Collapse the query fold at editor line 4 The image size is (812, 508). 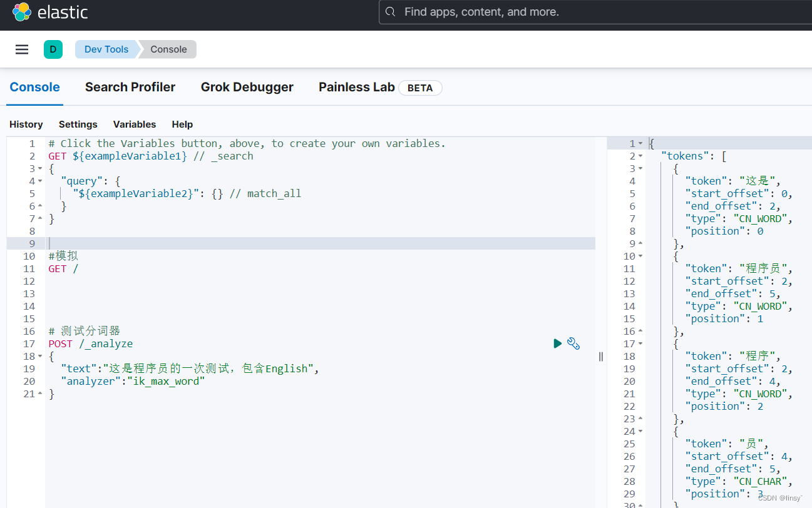coord(40,181)
